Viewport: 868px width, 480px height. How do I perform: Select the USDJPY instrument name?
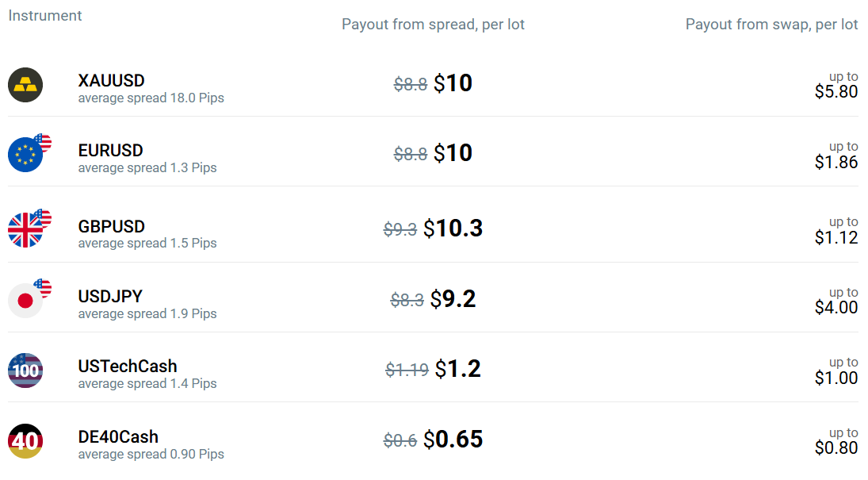pyautogui.click(x=110, y=297)
